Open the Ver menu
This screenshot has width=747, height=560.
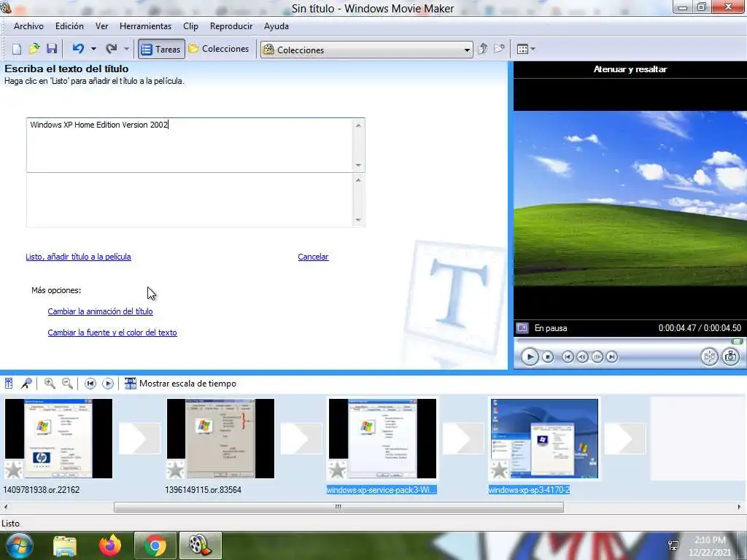(x=102, y=27)
